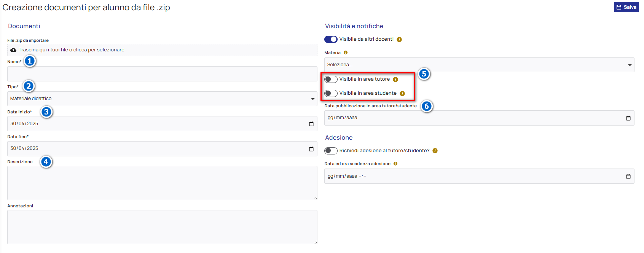The height and width of the screenshot is (253, 644).
Task: Click the Adesione section heading
Action: point(339,138)
